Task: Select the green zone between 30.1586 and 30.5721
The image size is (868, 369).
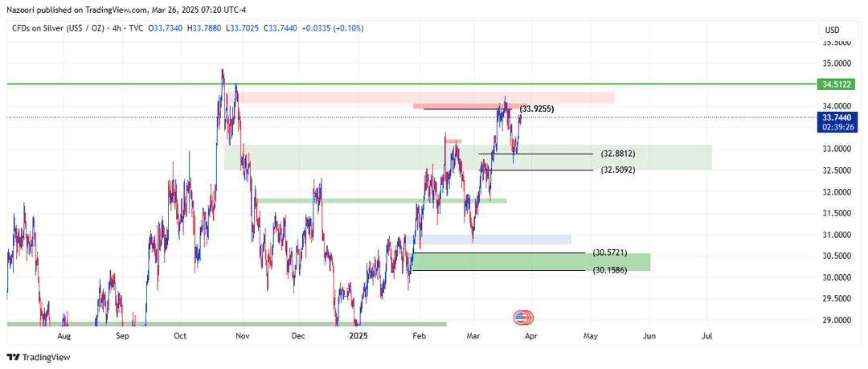Action: pyautogui.click(x=531, y=262)
